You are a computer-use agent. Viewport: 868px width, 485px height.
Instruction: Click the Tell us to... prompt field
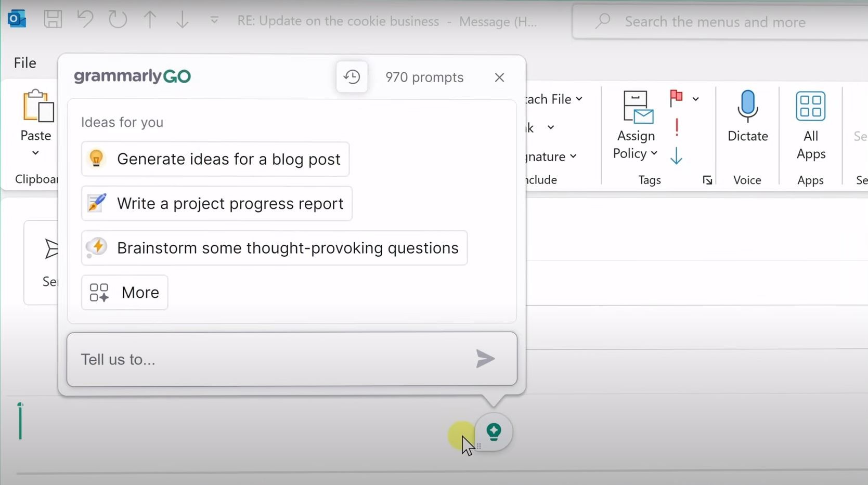pyautogui.click(x=270, y=359)
